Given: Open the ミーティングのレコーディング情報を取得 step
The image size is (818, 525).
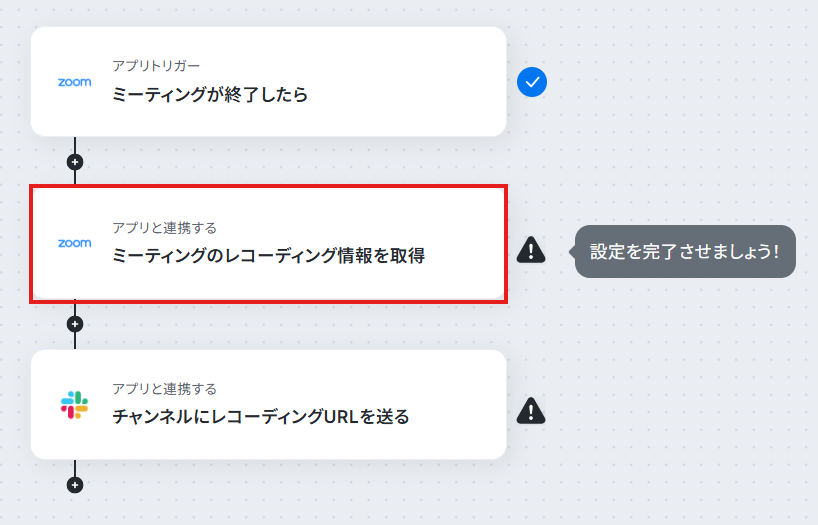Looking at the screenshot, I should 268,244.
